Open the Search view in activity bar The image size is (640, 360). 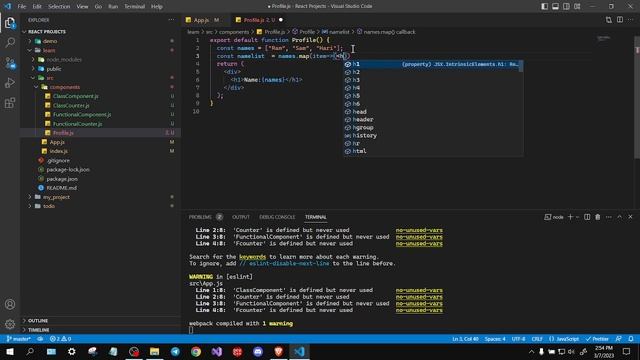pos(10,42)
